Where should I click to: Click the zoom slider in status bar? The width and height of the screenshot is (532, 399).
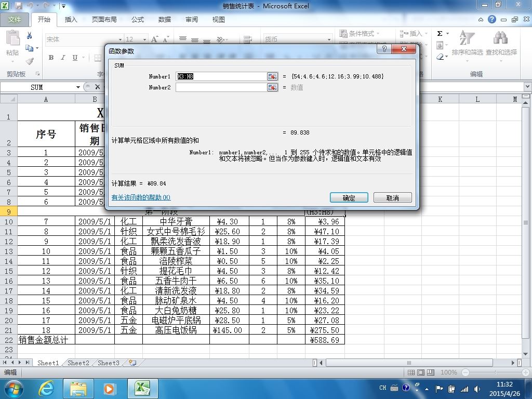[x=496, y=373]
